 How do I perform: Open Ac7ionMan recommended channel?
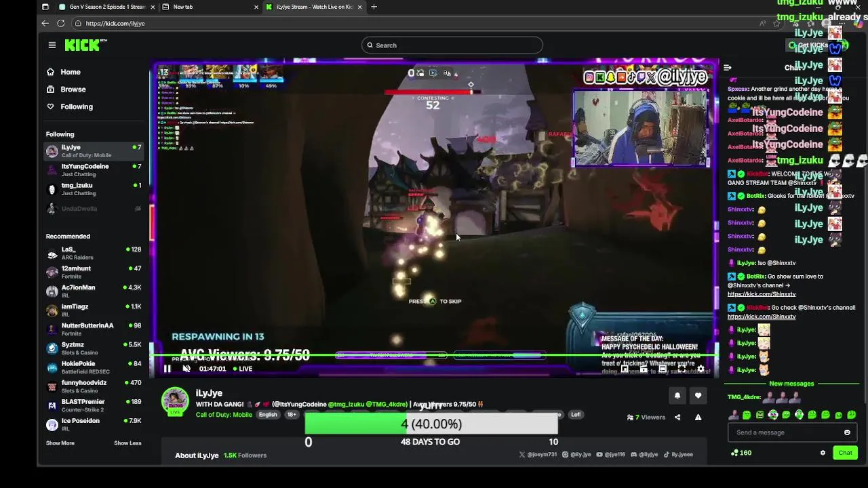[x=94, y=291]
